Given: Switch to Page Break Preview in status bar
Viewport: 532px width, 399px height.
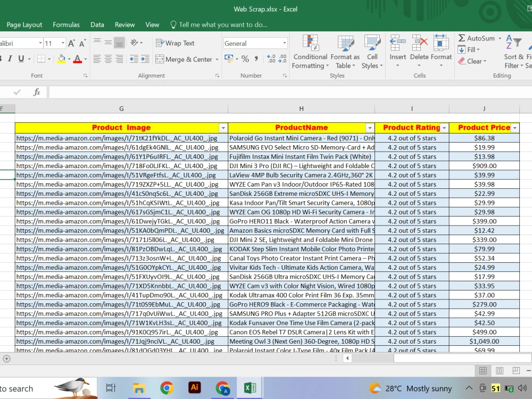Looking at the screenshot, I should (516, 370).
